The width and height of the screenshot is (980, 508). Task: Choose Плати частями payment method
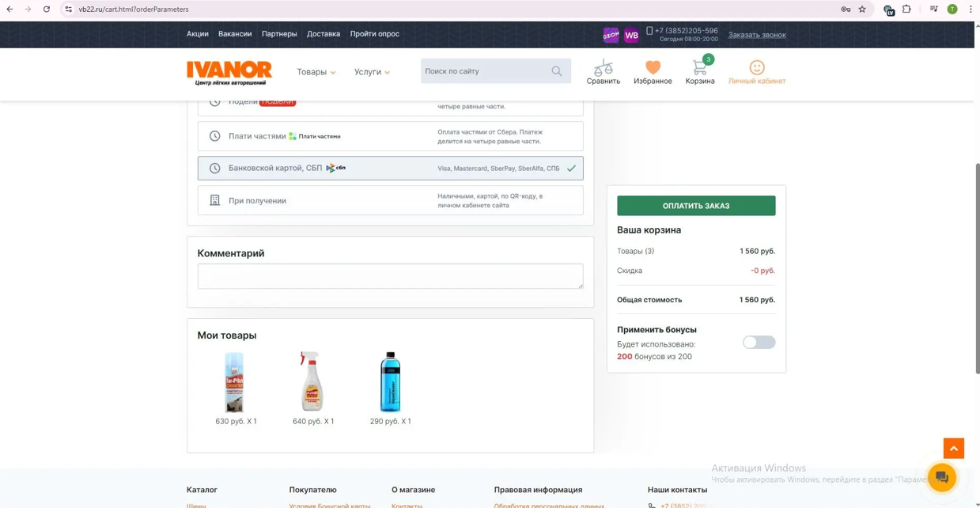[x=390, y=136]
